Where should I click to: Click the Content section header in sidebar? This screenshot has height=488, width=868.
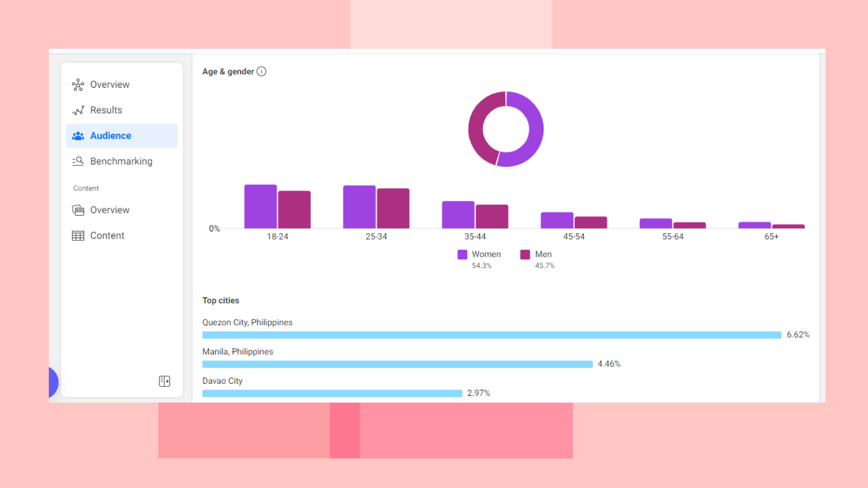click(x=86, y=188)
